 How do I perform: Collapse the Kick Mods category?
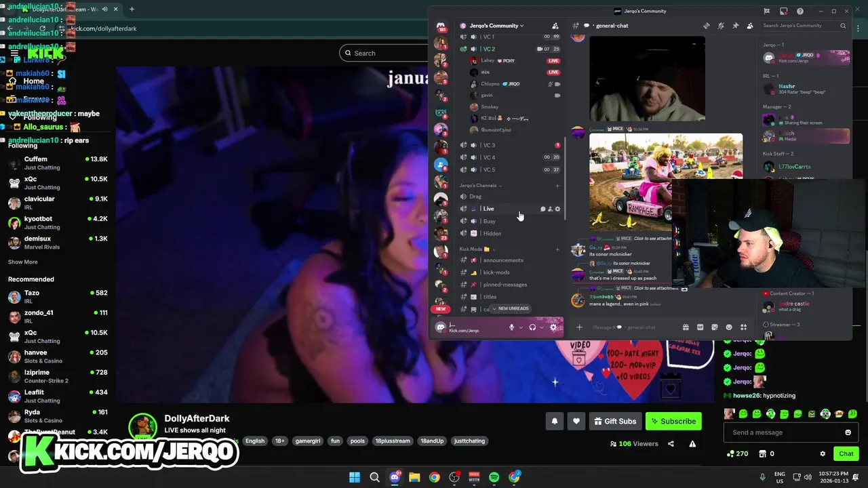(x=477, y=249)
